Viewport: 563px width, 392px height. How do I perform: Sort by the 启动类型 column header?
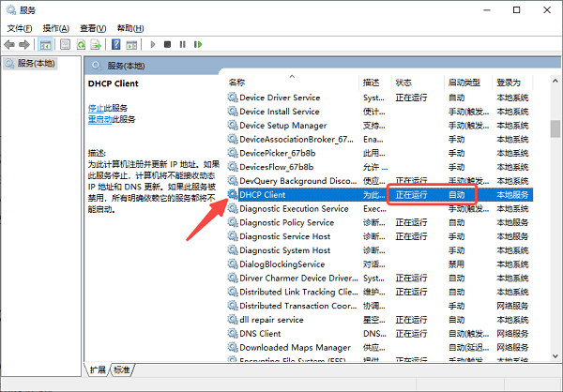464,83
